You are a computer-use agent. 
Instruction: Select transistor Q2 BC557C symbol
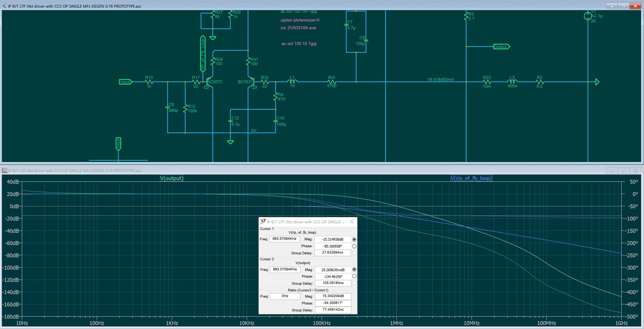(210, 82)
